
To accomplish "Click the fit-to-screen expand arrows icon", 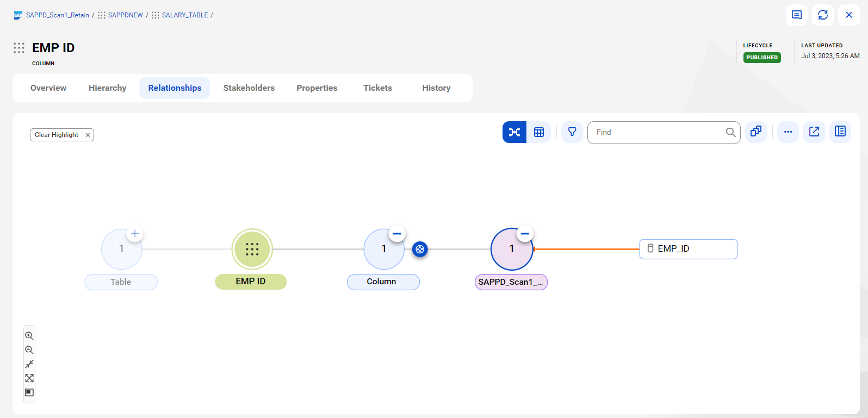I will pyautogui.click(x=29, y=378).
